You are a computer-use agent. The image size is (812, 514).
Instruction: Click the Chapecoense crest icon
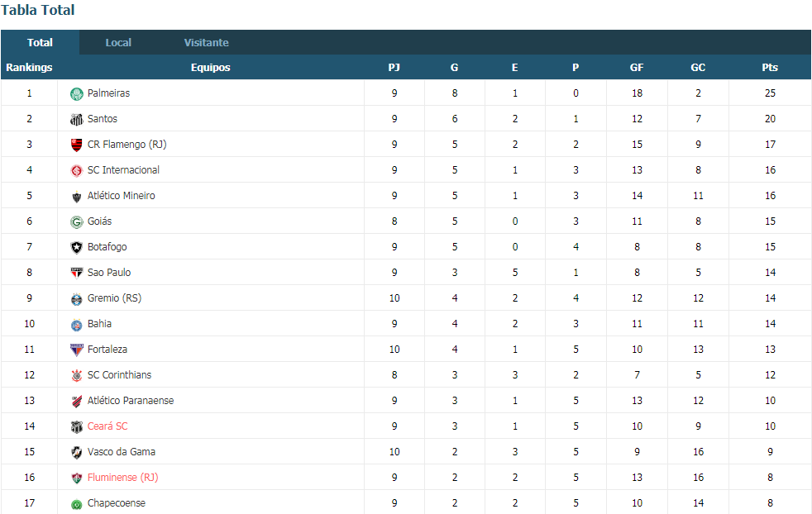77,503
